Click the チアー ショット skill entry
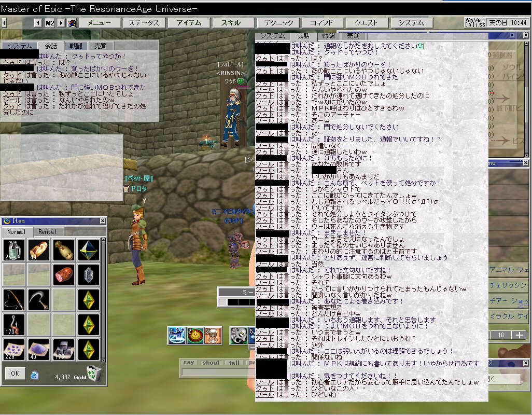 click(x=508, y=301)
